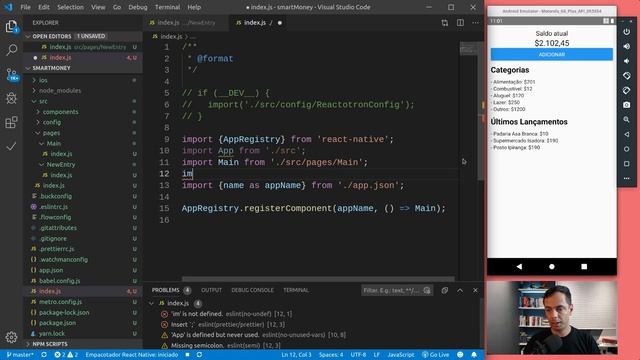Collapse index.js group in Problems panel

tap(151, 303)
